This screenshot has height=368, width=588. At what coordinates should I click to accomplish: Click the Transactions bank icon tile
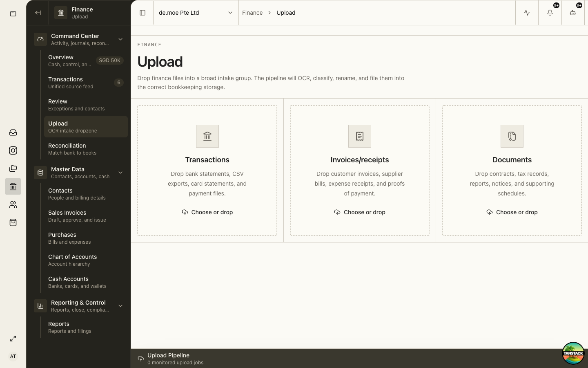pos(207,136)
